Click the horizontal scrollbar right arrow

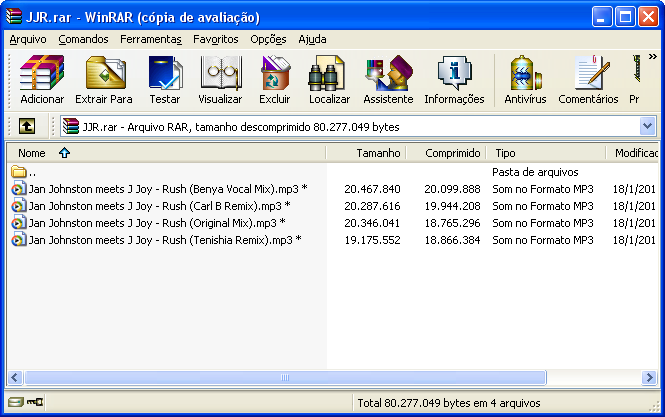click(649, 378)
